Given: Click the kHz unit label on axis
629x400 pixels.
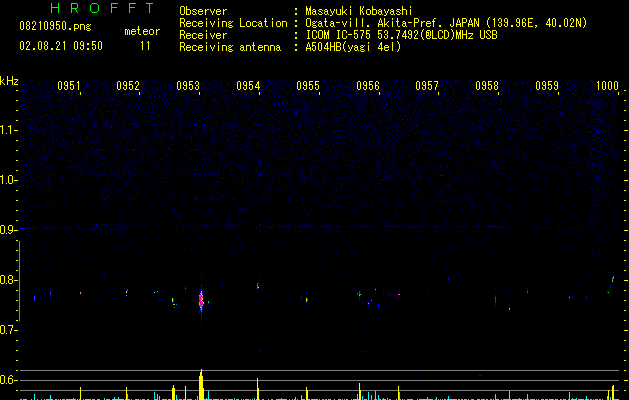Looking at the screenshot, I should coord(9,81).
